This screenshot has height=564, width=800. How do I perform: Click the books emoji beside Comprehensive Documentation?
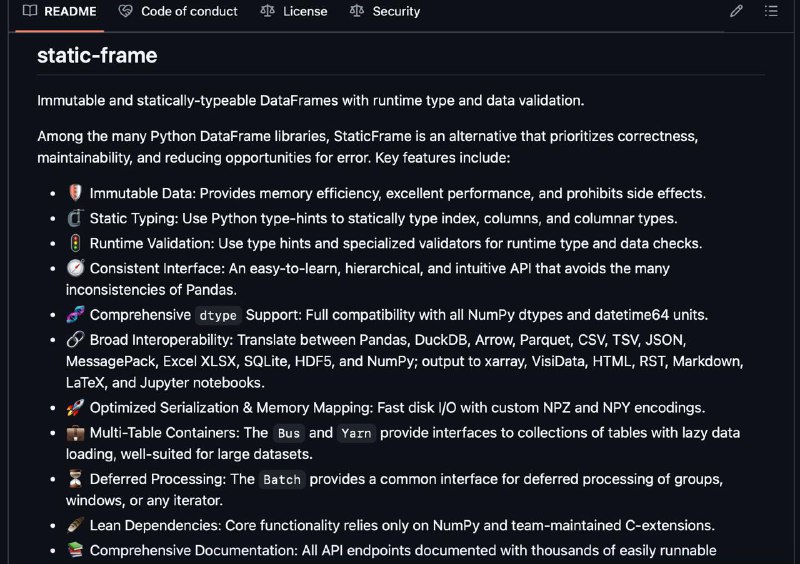click(75, 550)
